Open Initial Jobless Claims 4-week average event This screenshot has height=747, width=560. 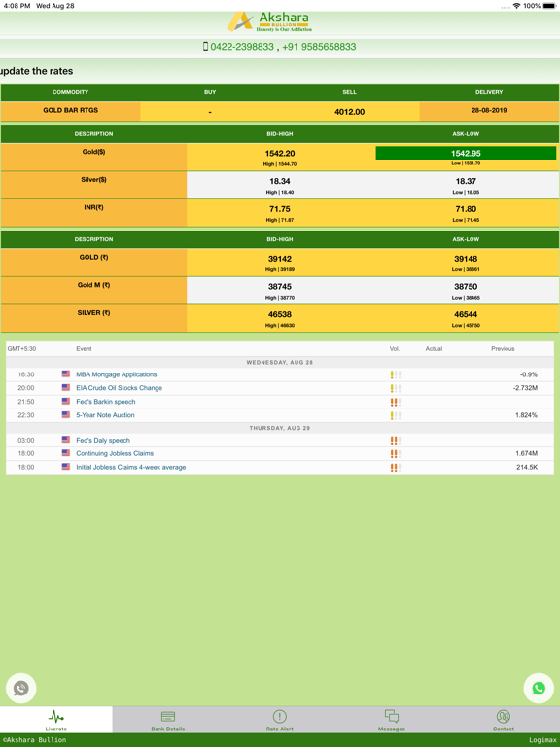(131, 467)
